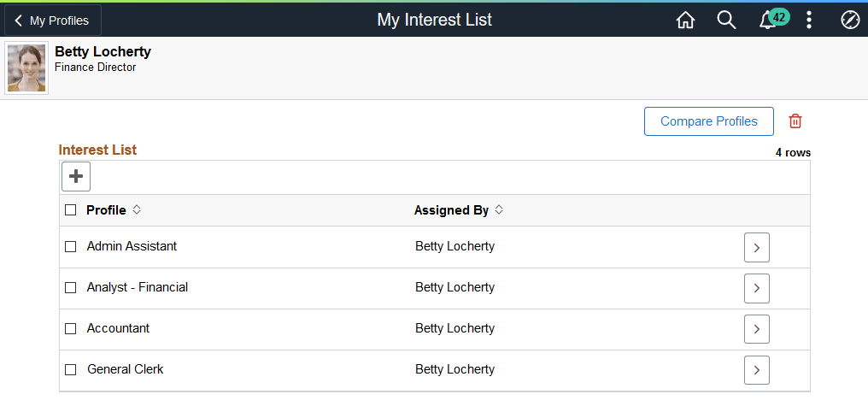Open notifications bell with 42 badge
868x412 pixels.
click(768, 21)
